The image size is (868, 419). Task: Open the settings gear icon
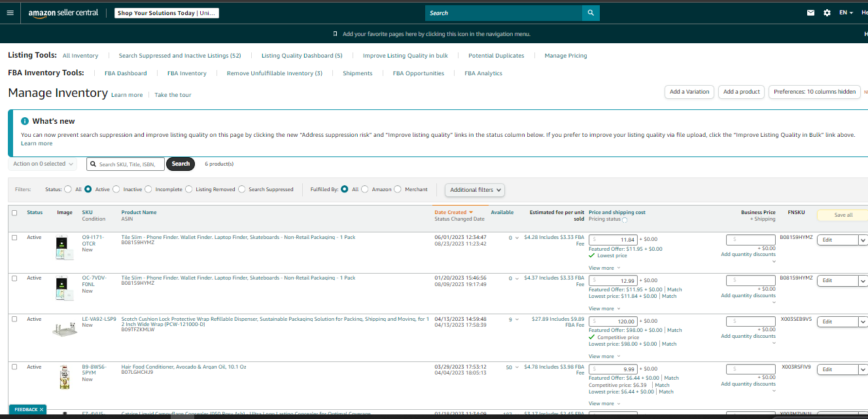point(827,12)
